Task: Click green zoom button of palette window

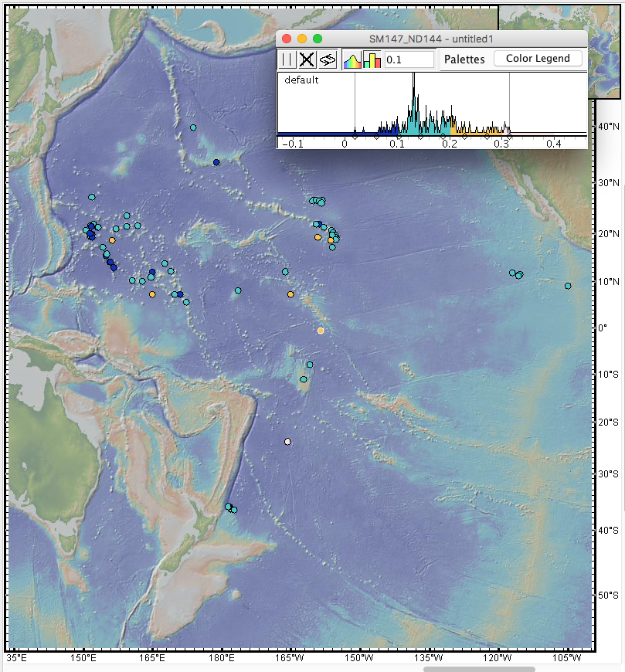Action: coord(318,39)
